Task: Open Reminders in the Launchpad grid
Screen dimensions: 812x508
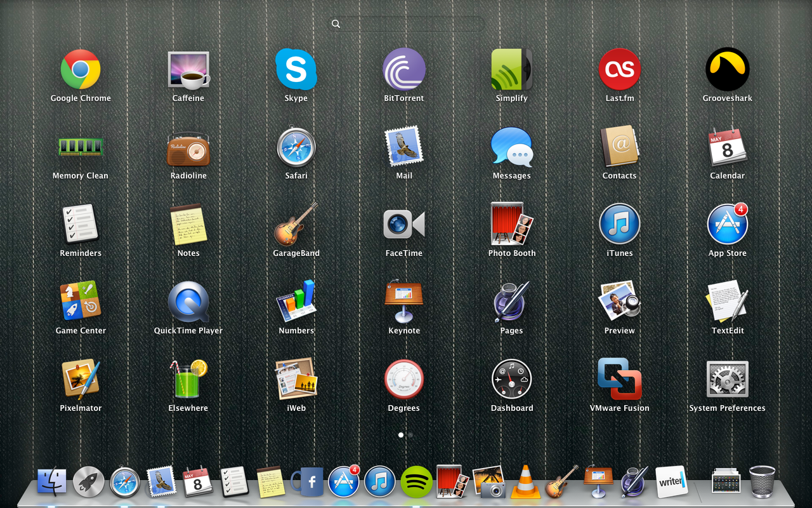Action: click(x=81, y=224)
